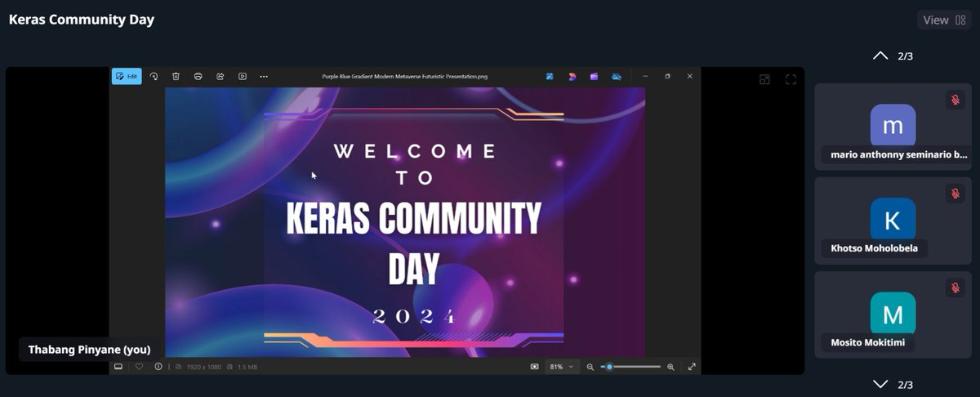Click the Keras Community Day meeting title
Screen dimensions: 980x397
point(81,20)
